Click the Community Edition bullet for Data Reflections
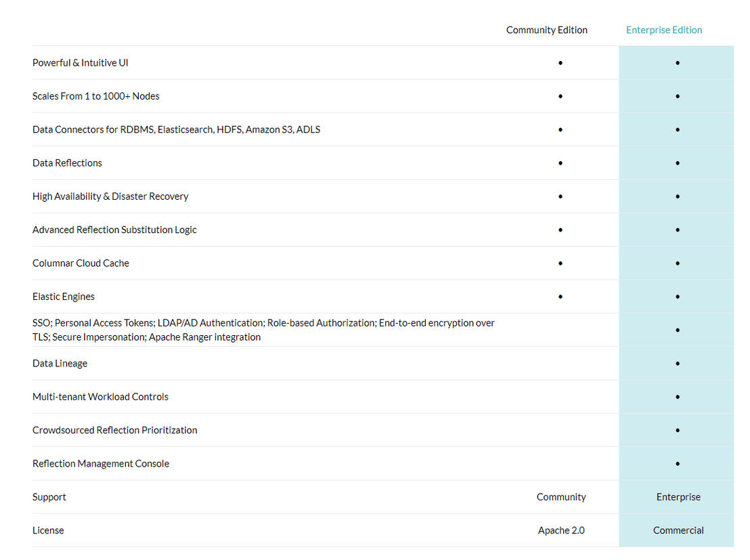 tap(560, 163)
